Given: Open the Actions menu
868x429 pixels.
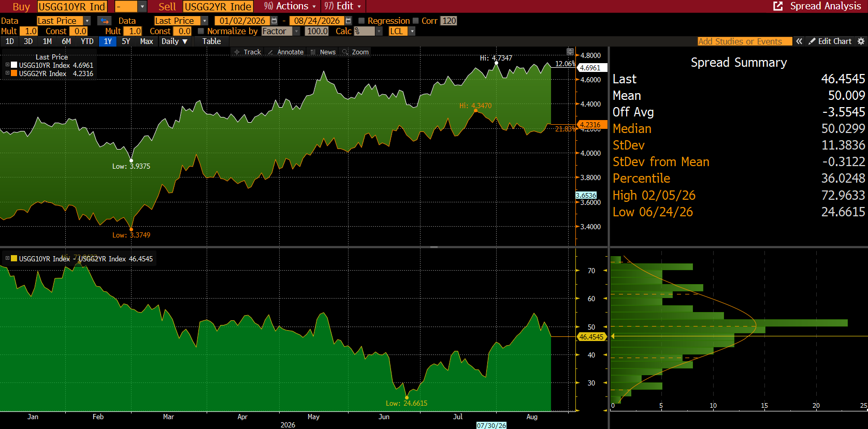Looking at the screenshot, I should click(290, 6).
